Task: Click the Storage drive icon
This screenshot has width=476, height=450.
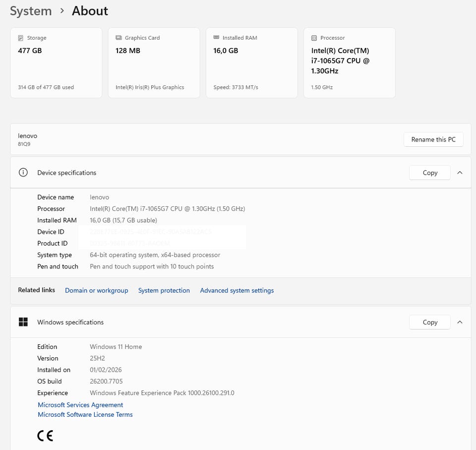Action: (x=20, y=38)
